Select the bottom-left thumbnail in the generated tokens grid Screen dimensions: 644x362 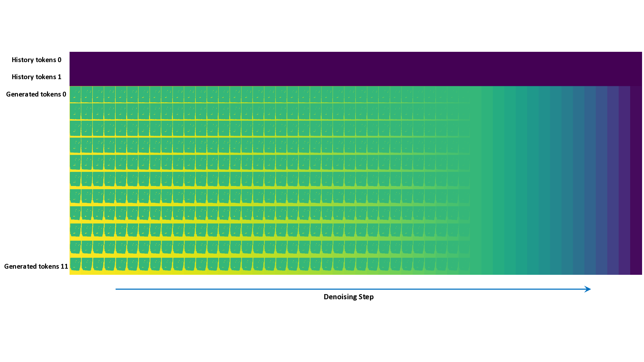75,264
